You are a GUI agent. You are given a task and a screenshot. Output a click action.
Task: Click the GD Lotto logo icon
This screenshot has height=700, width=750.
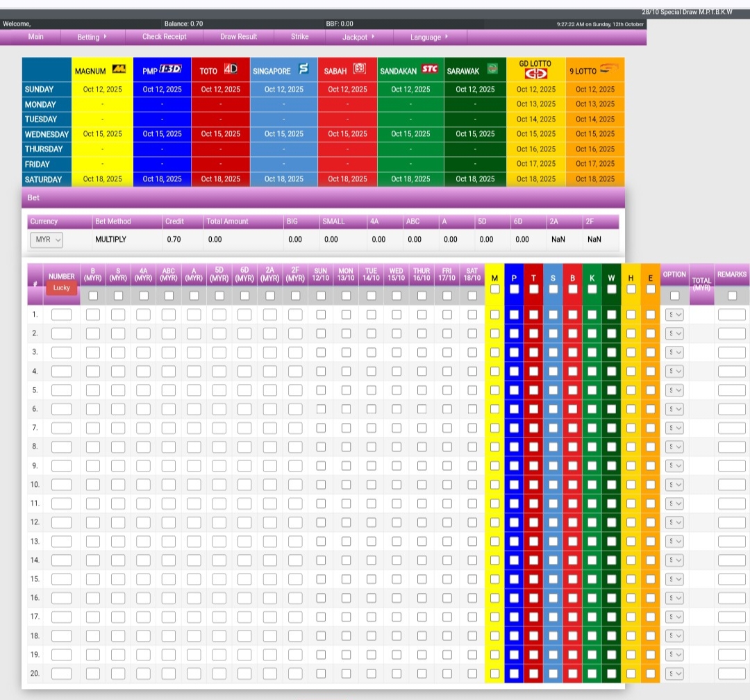(x=535, y=74)
